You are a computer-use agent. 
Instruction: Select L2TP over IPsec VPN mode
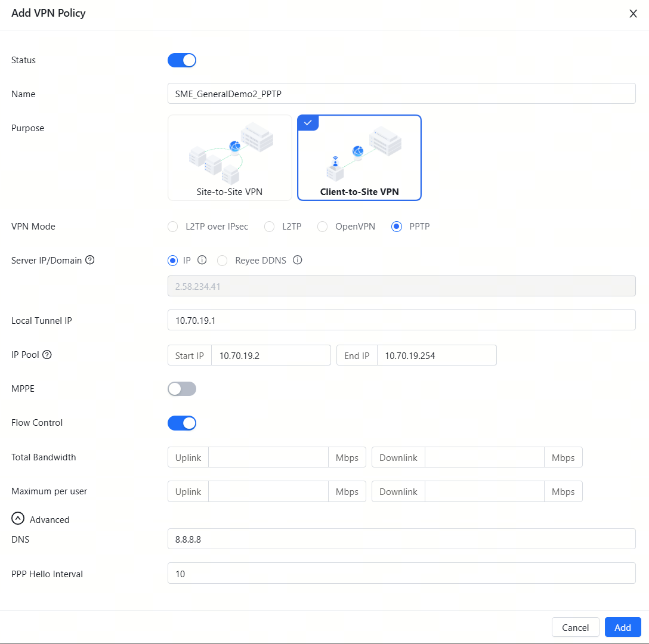pyautogui.click(x=173, y=227)
